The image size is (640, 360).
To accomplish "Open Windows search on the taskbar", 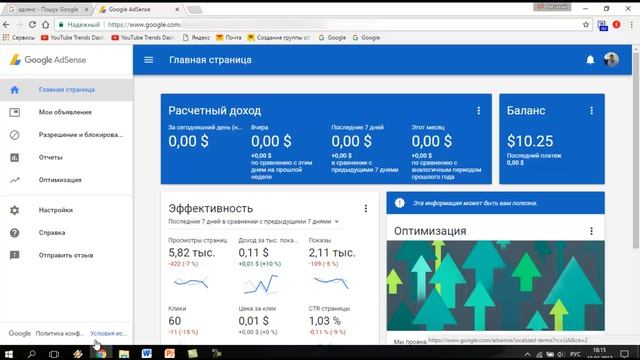I will pyautogui.click(x=31, y=354).
